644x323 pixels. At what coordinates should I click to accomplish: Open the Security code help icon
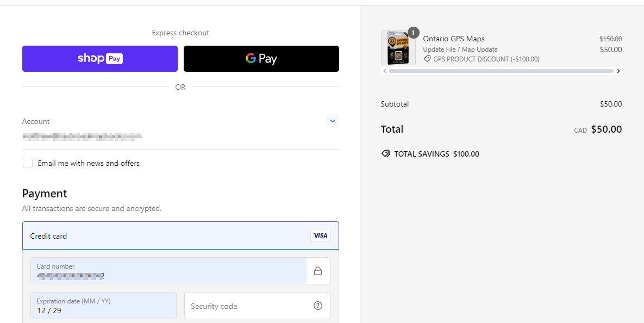click(x=318, y=306)
